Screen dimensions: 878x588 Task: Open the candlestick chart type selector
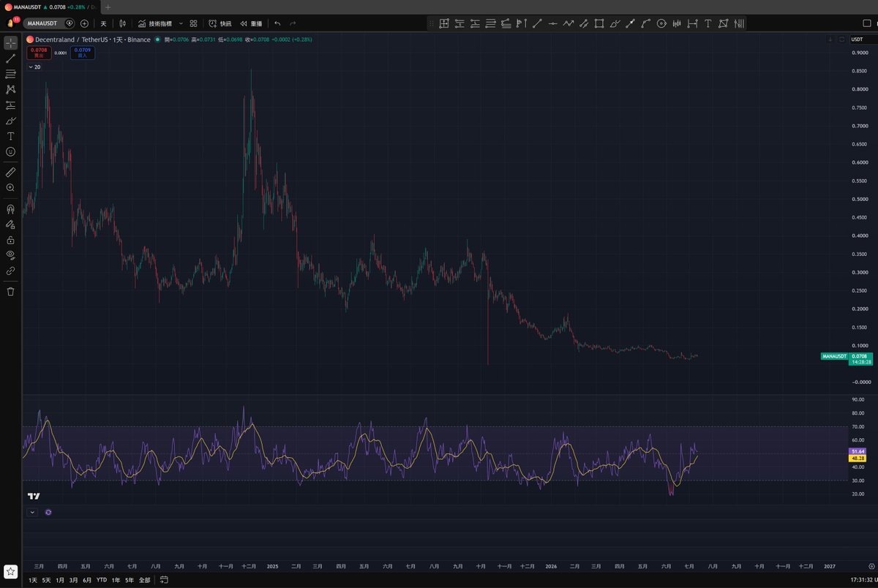click(x=122, y=23)
